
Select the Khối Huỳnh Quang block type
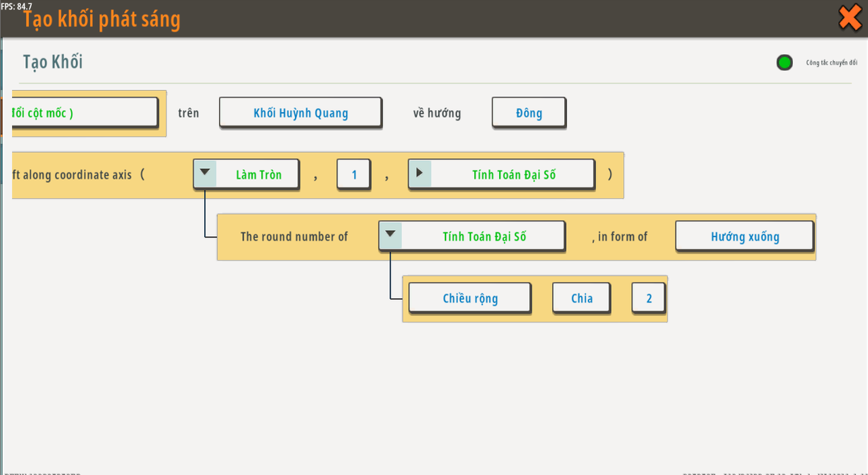[300, 113]
